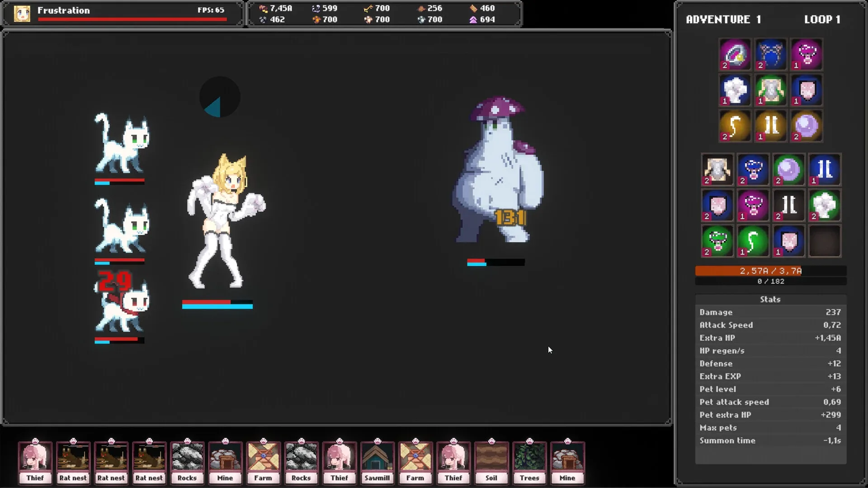Image resolution: width=868 pixels, height=488 pixels.
Task: Select the equipped ring item
Action: click(735, 55)
